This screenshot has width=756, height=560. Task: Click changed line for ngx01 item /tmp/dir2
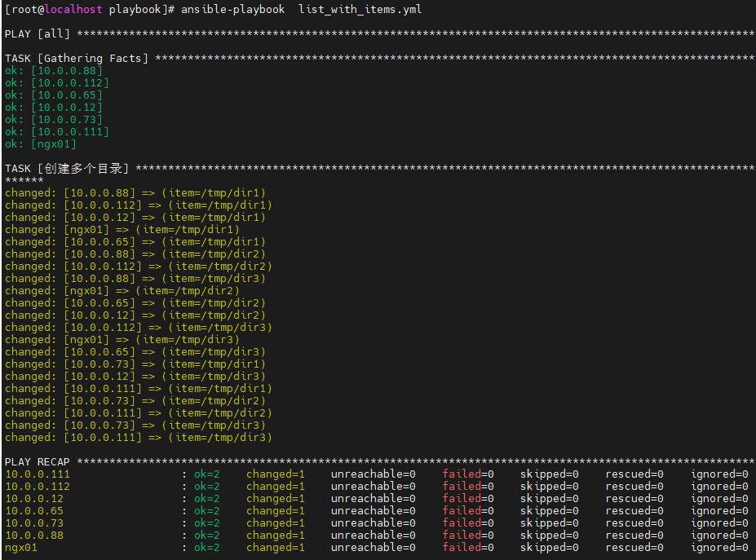122,291
